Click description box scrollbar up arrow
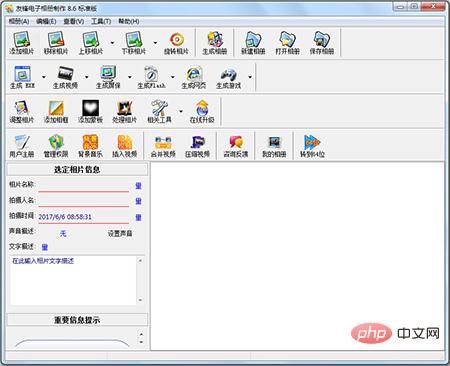450x366 pixels. tap(140, 260)
